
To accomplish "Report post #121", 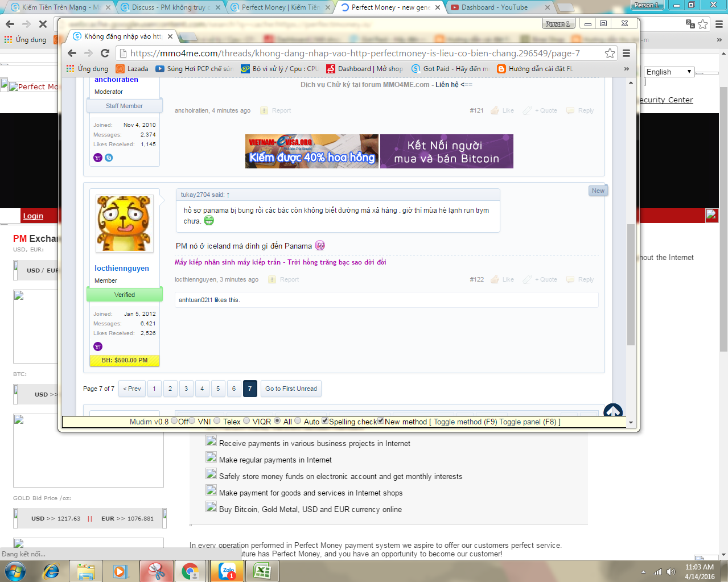I will click(275, 110).
